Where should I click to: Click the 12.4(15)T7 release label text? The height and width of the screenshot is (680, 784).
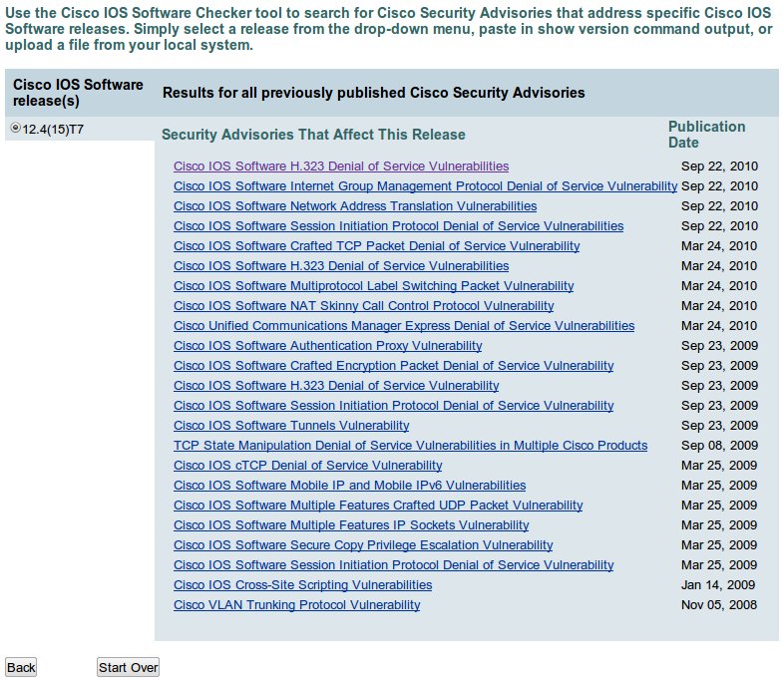53,130
